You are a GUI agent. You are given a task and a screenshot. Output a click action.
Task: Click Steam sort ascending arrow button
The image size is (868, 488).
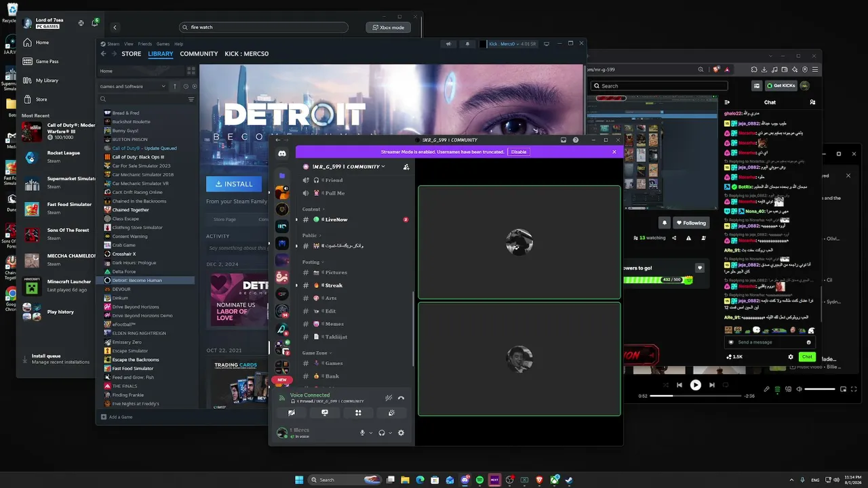coord(175,86)
